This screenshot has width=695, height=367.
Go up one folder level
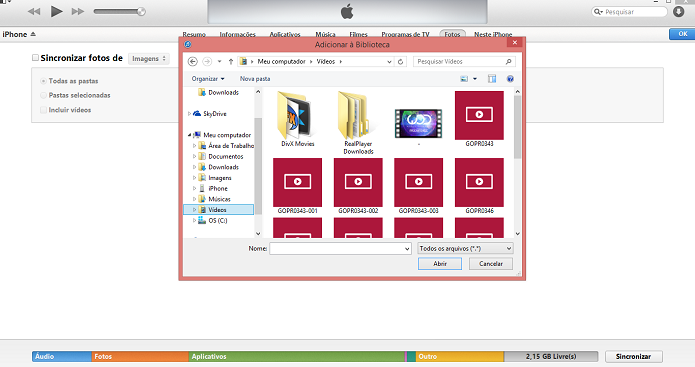point(230,62)
